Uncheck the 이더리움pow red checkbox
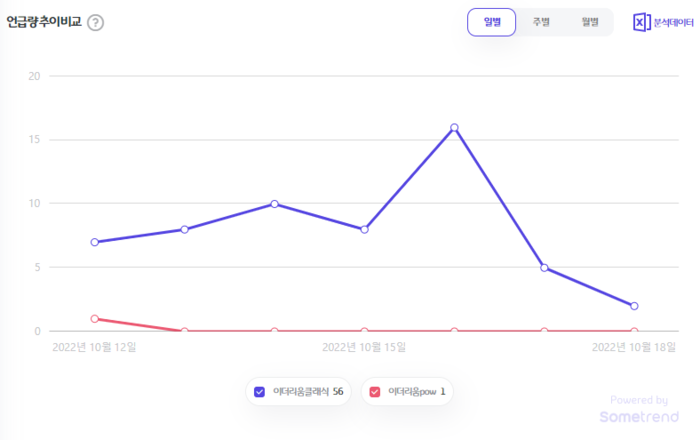This screenshot has height=440, width=700. [x=375, y=392]
